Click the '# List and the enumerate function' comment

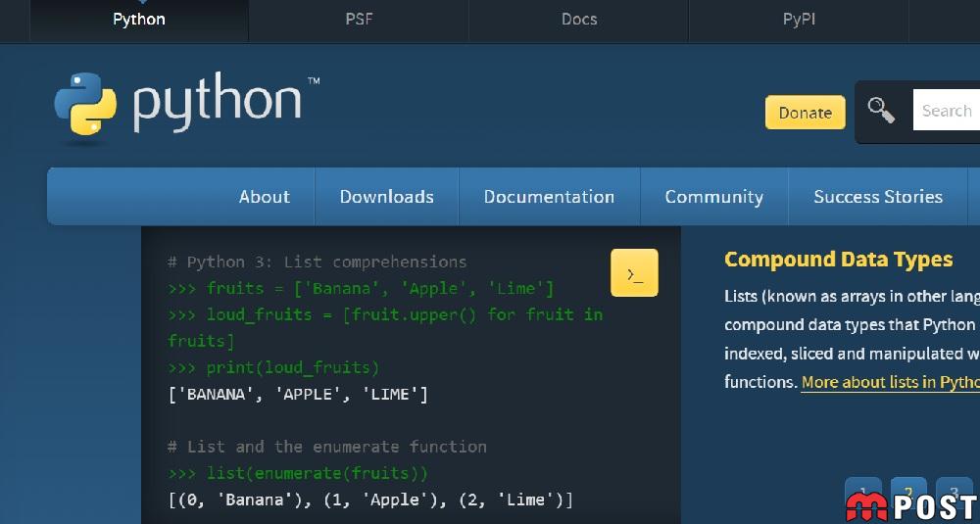coord(327,447)
